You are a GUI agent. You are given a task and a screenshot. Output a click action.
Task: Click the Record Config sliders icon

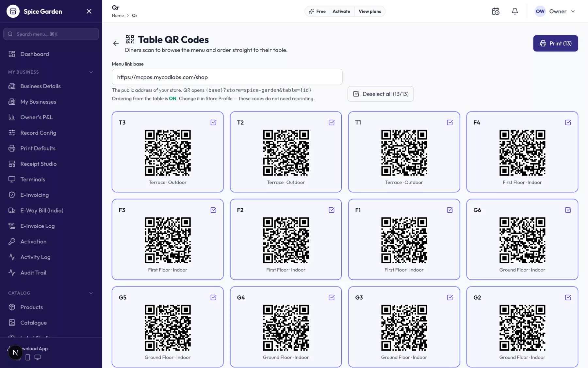pyautogui.click(x=12, y=133)
